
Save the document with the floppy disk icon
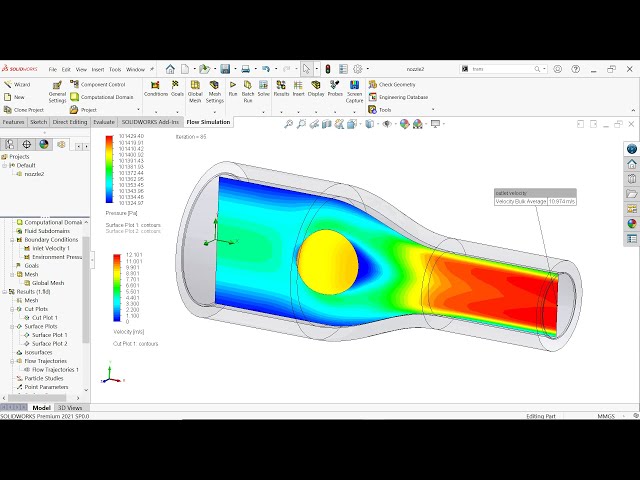pyautogui.click(x=225, y=69)
